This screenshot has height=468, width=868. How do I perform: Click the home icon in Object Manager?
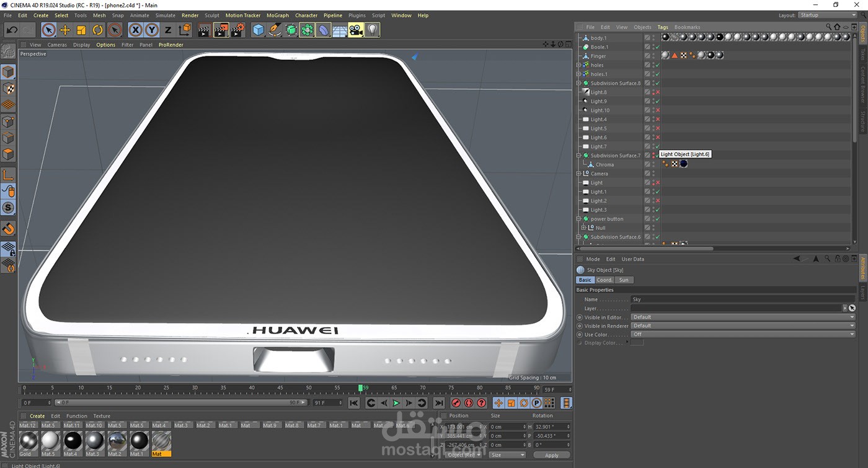(x=837, y=27)
